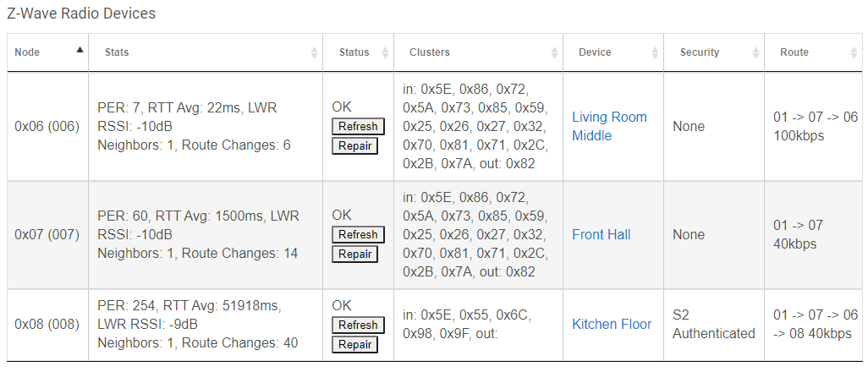The image size is (868, 372).
Task: Sort the table by Device column
Action: 655,52
